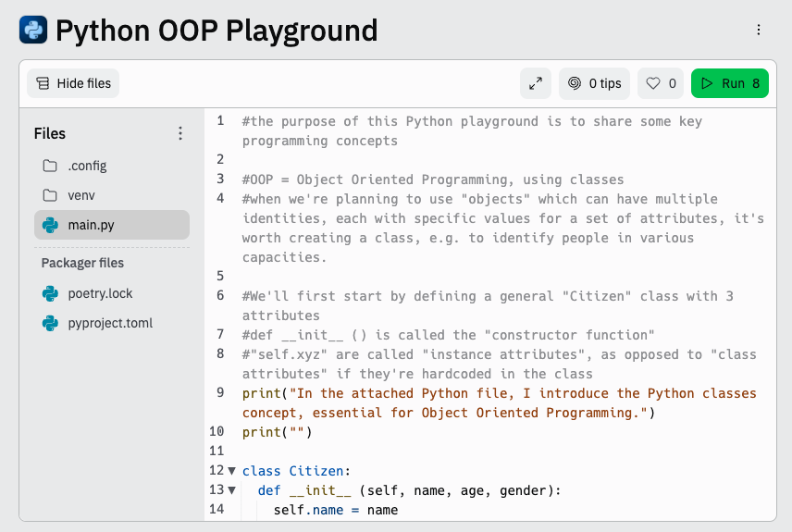
Task: Click the folder icon beside .config
Action: [x=50, y=166]
